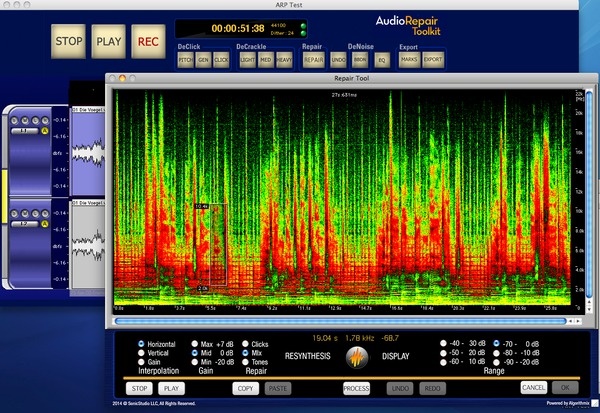Click PROCESS in the Repair Tool
The height and width of the screenshot is (413, 600).
pyautogui.click(x=356, y=387)
